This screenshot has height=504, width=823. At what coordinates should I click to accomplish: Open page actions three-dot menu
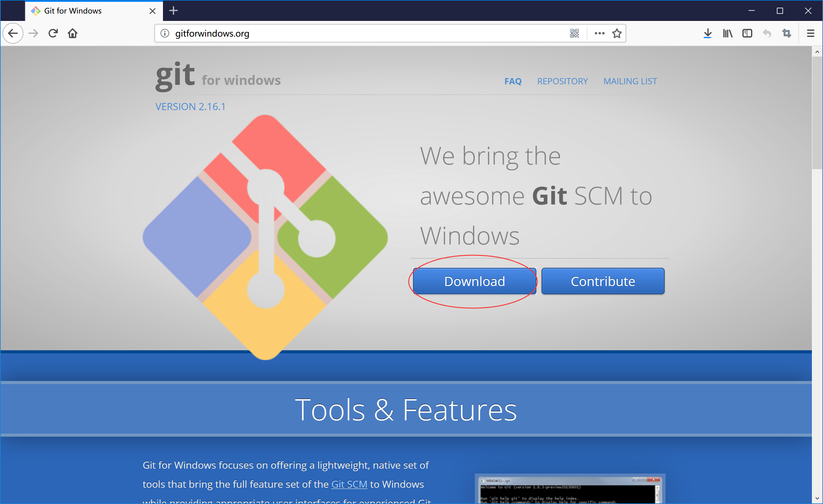pos(599,34)
